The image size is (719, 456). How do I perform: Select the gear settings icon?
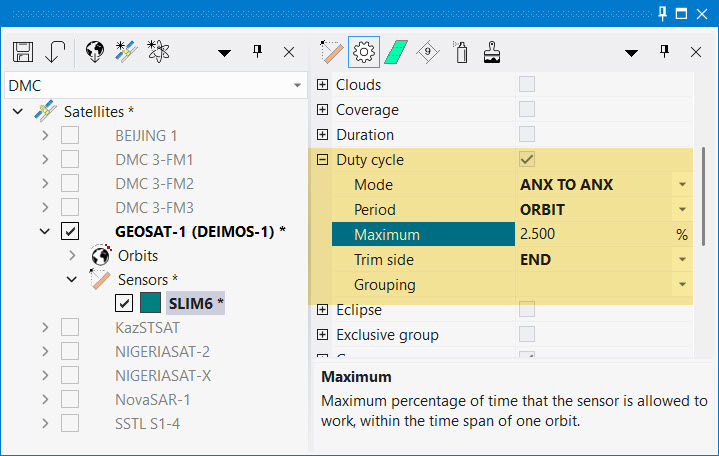coord(363,51)
